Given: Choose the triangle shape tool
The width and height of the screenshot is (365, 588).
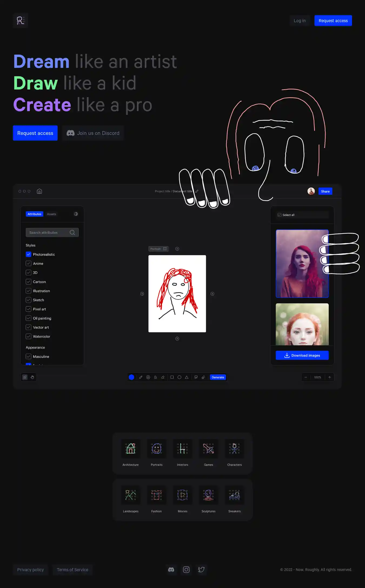Looking at the screenshot, I should pyautogui.click(x=187, y=377).
